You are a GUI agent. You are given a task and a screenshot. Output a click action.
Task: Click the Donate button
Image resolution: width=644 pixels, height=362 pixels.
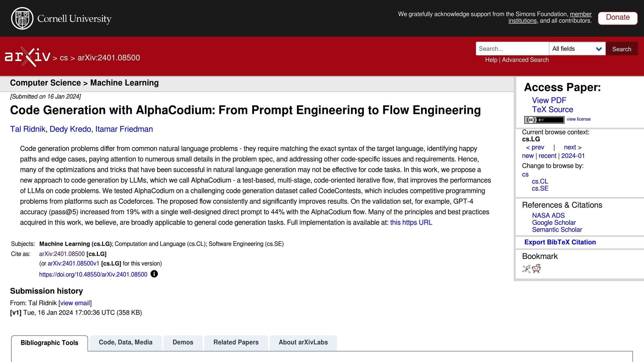[617, 18]
